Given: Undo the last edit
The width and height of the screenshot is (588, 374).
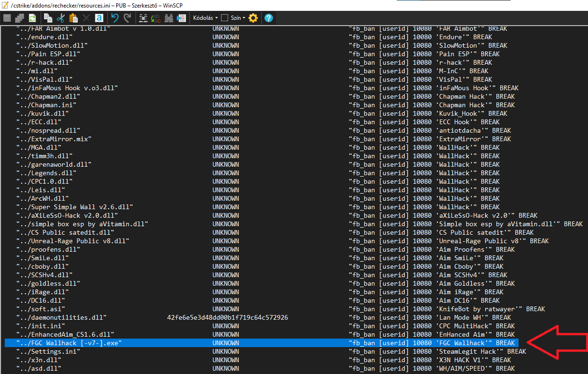Looking at the screenshot, I should (115, 18).
